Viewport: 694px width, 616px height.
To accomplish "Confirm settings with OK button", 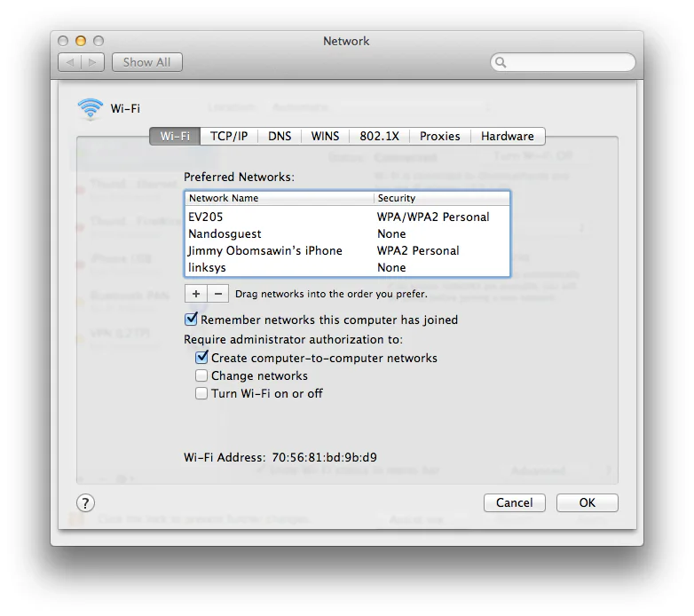I will 588,502.
